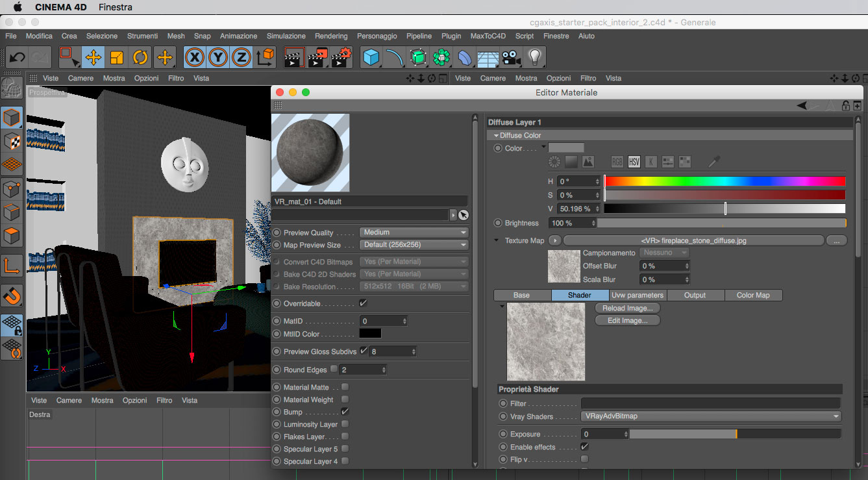Click the Edit Image button
868x480 pixels.
(x=626, y=320)
